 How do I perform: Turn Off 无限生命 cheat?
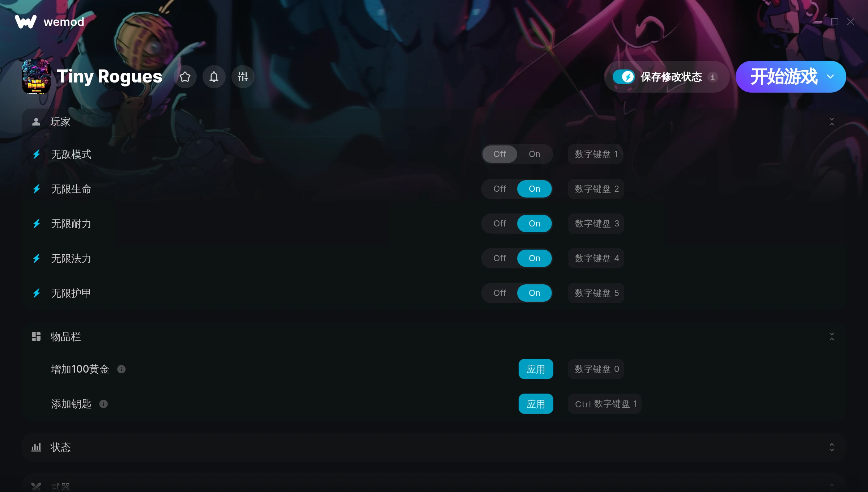[x=500, y=189]
